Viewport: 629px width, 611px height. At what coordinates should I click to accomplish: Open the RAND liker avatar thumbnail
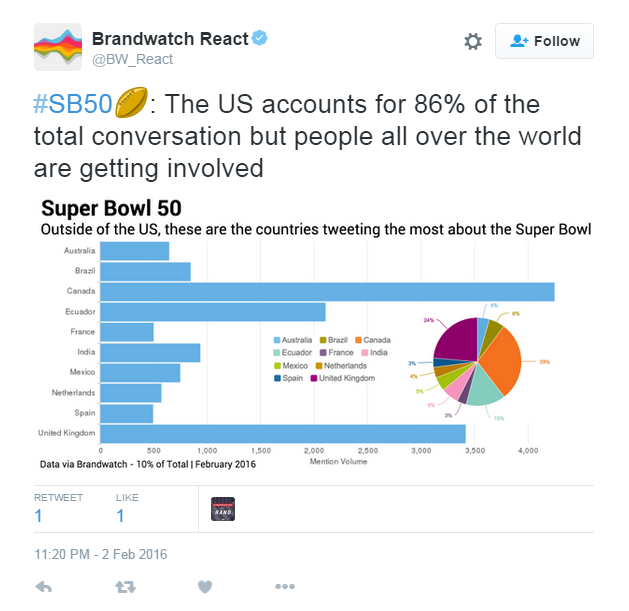pyautogui.click(x=223, y=509)
